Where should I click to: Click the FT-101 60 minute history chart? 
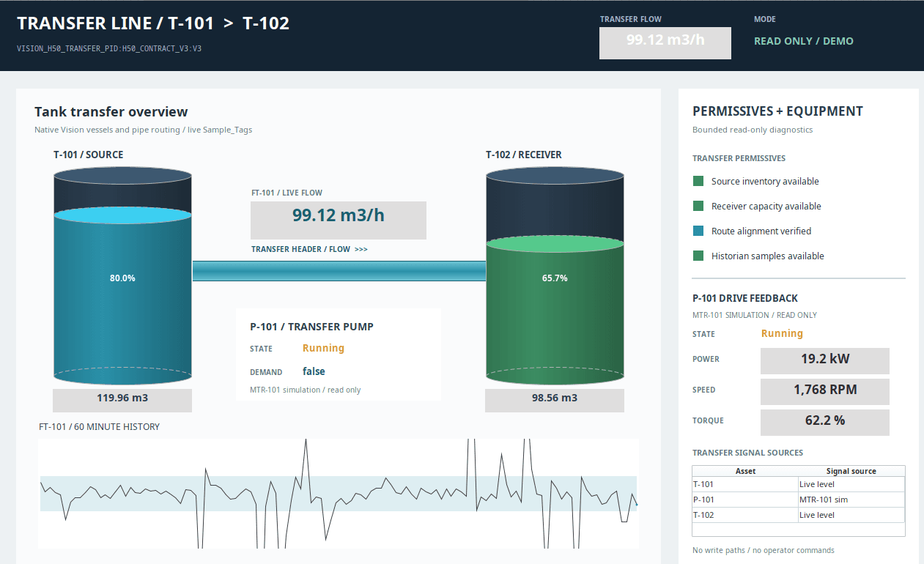coord(339,493)
